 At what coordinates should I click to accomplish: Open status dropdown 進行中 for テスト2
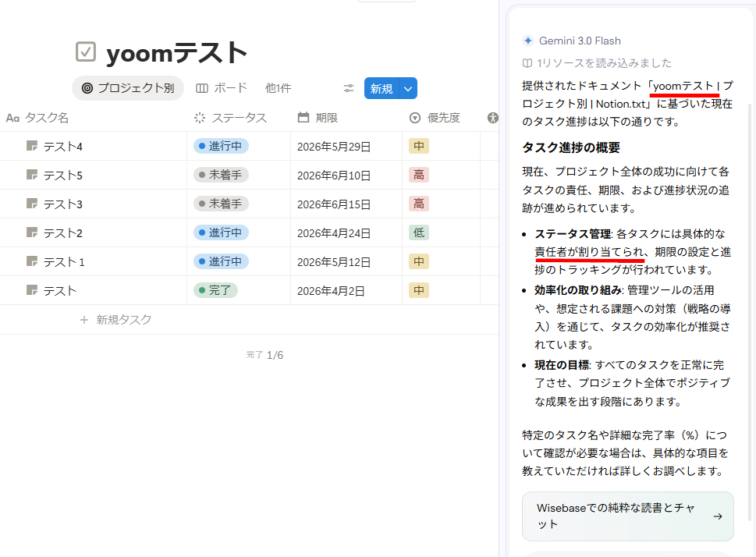[221, 233]
